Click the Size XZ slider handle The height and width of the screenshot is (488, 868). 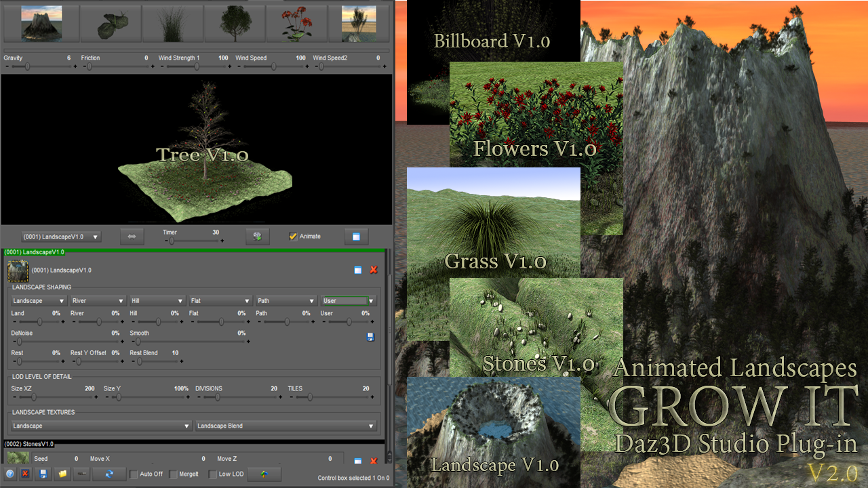coord(34,397)
